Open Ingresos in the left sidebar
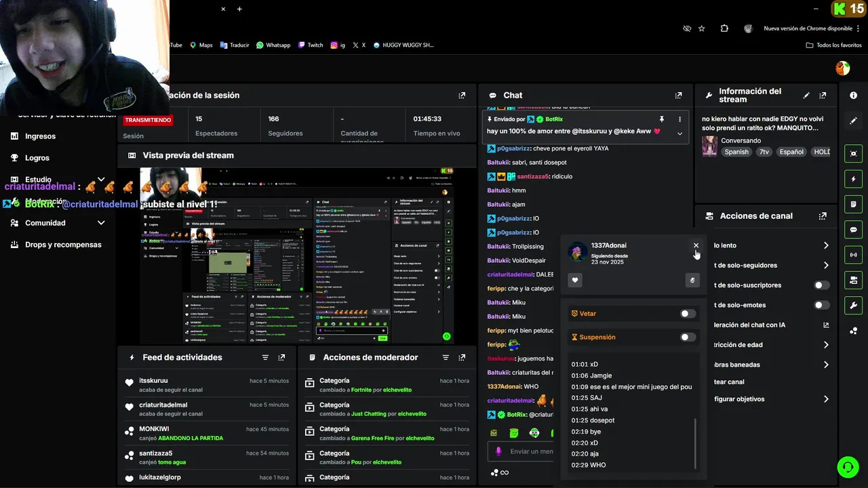This screenshot has height=488, width=868. [33, 136]
